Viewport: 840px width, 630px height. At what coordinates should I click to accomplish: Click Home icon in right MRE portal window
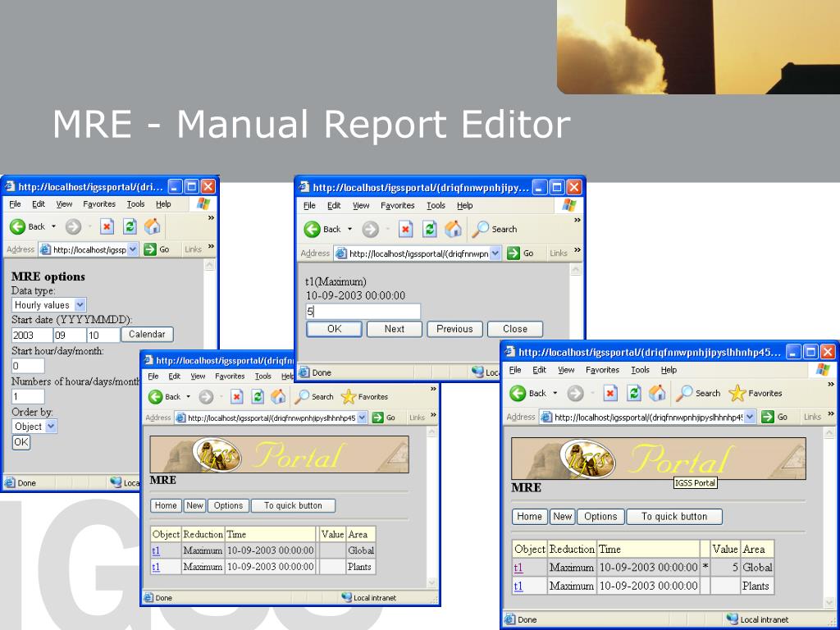tap(657, 393)
